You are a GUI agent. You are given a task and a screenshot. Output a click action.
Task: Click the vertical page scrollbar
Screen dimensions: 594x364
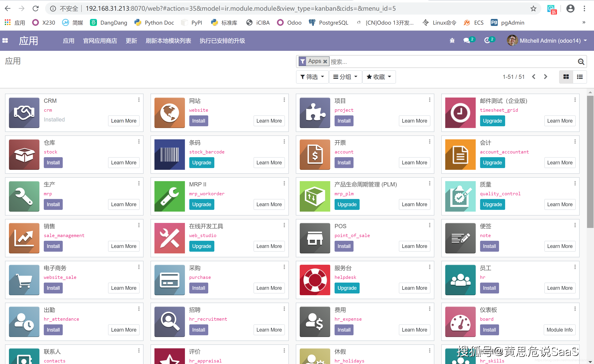[x=590, y=161]
